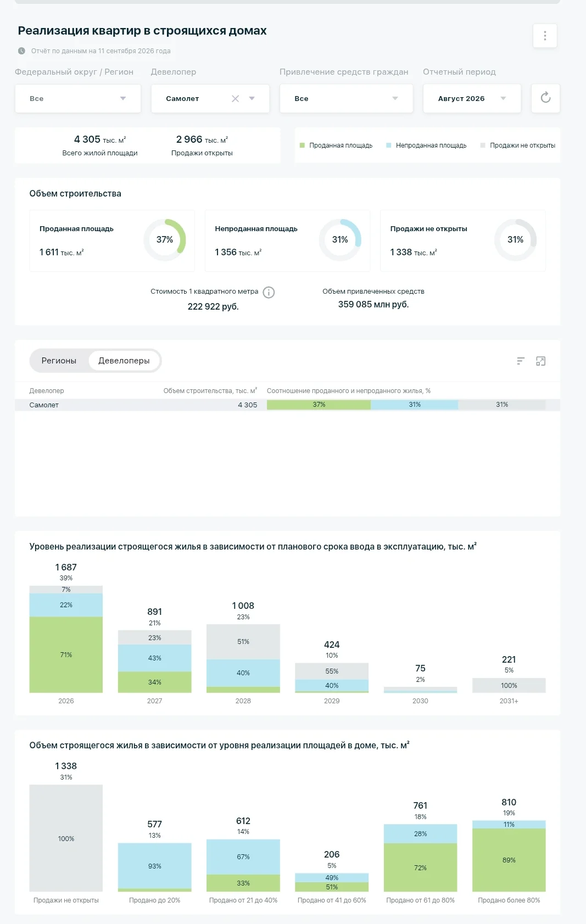
Task: Select the Девелоперы tab
Action: coord(124,361)
